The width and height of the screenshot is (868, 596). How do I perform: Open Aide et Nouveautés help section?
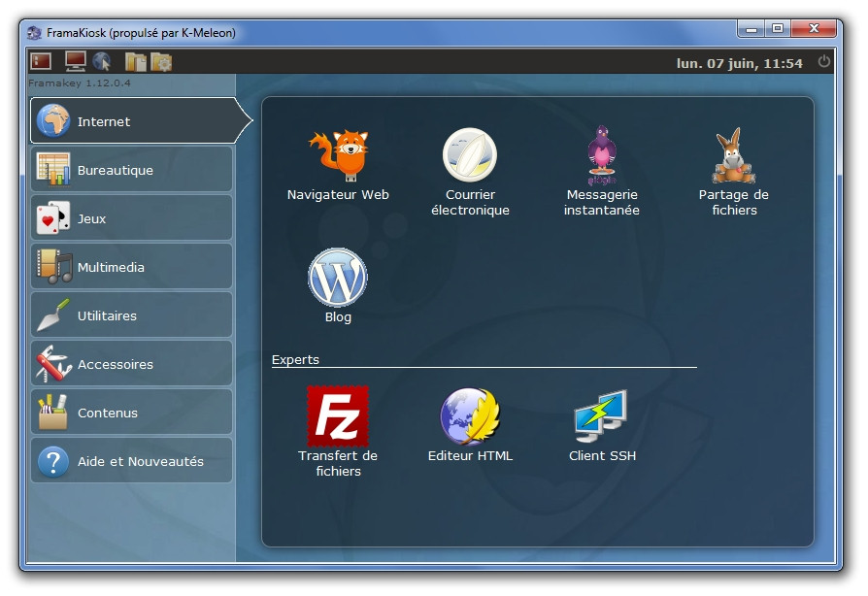(x=131, y=461)
